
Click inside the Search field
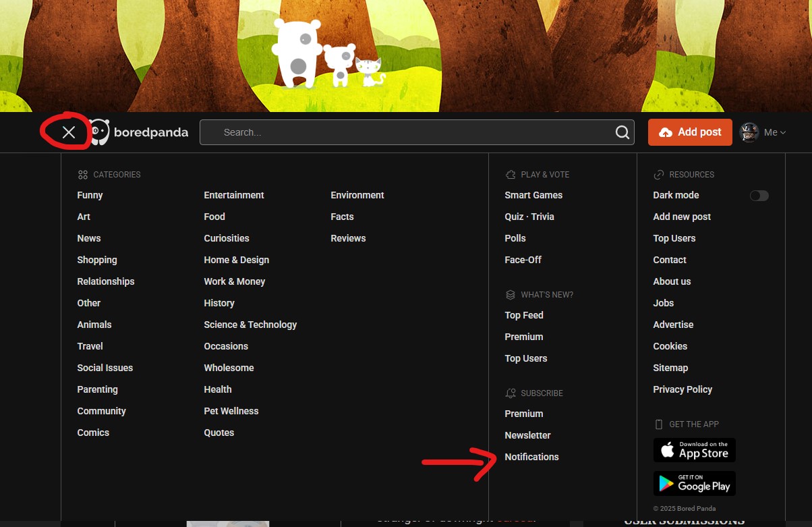pos(405,132)
